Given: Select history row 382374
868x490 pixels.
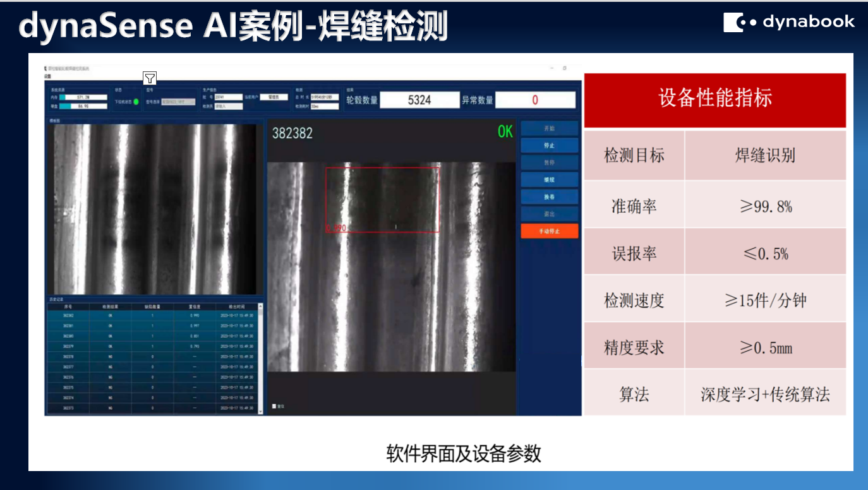Looking at the screenshot, I should click(152, 398).
